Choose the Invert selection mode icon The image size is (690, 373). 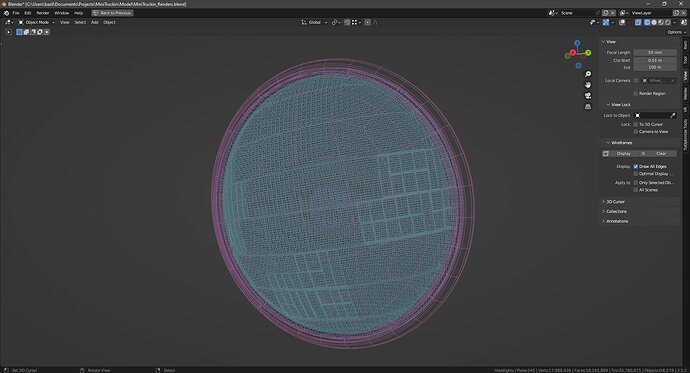(40, 32)
